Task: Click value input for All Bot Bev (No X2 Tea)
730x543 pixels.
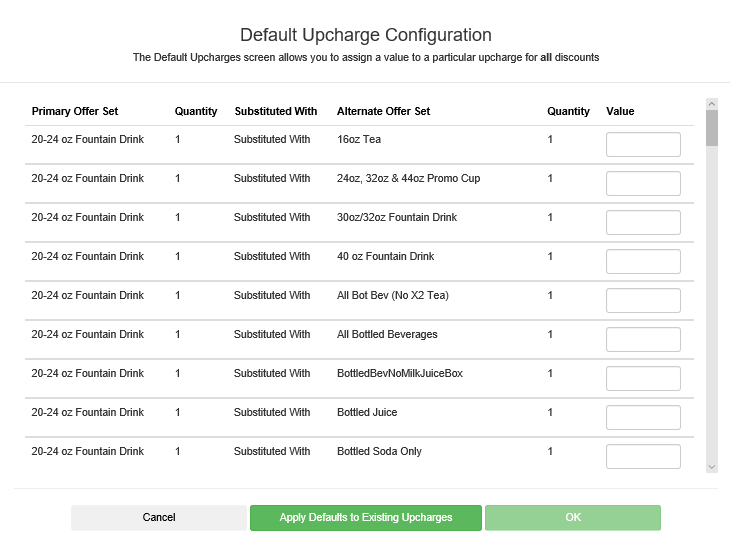Action: 643,301
